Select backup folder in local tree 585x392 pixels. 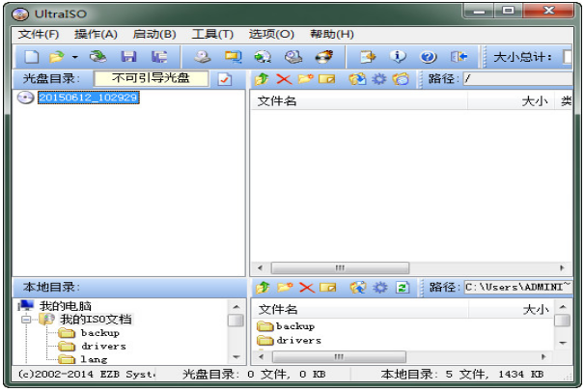(100, 333)
